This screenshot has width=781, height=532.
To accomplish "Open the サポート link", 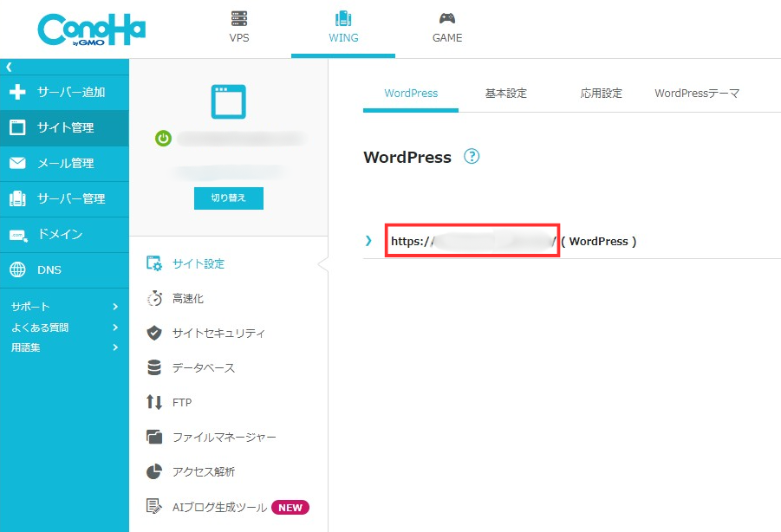I will [30, 307].
